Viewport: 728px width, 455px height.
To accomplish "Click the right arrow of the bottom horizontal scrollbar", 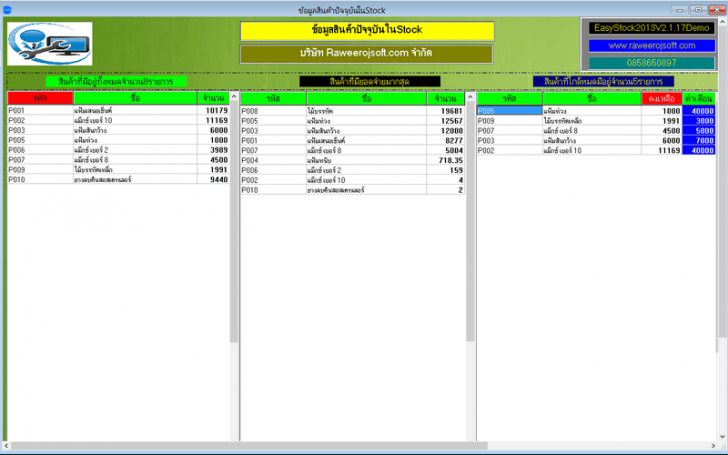I will click(x=714, y=446).
